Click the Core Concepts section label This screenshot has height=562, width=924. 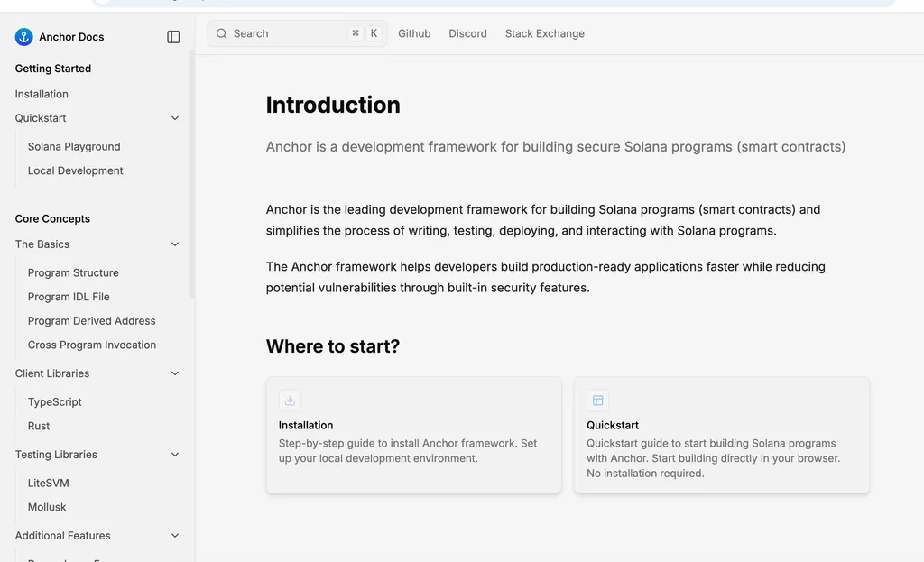coord(52,218)
